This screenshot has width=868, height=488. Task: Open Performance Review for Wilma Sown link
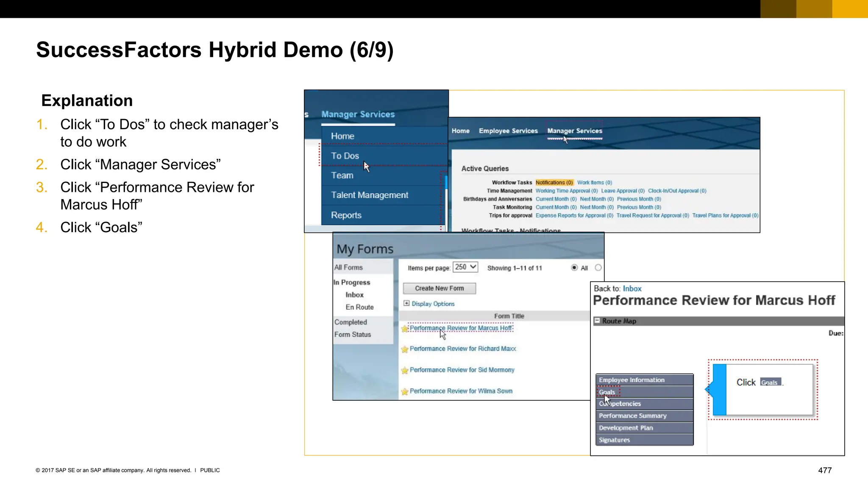click(461, 391)
